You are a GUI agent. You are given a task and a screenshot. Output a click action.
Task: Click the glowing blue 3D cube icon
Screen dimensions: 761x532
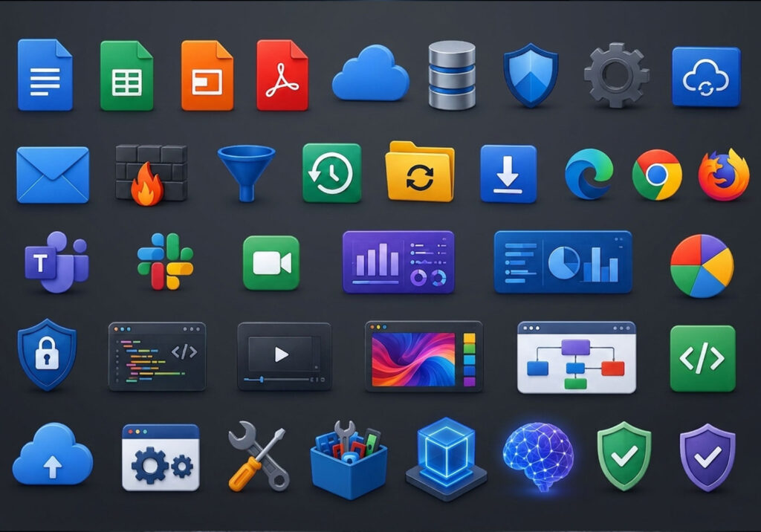pos(446,458)
